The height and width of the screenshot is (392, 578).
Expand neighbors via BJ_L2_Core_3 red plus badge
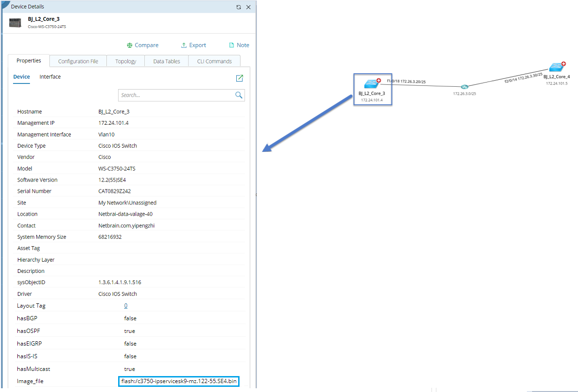(x=378, y=80)
